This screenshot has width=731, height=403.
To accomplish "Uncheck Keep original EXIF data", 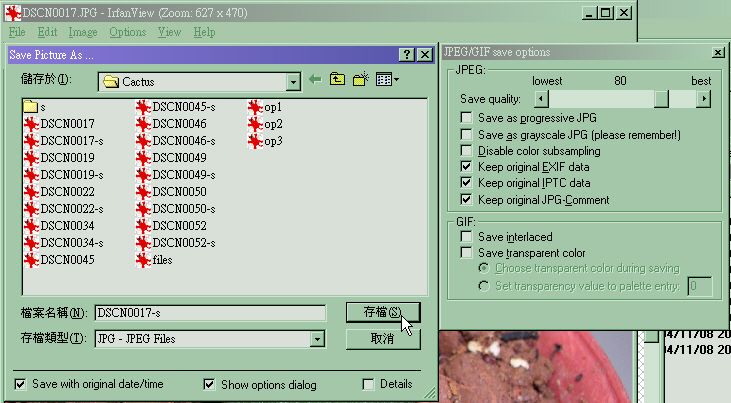I will pyautogui.click(x=466, y=166).
